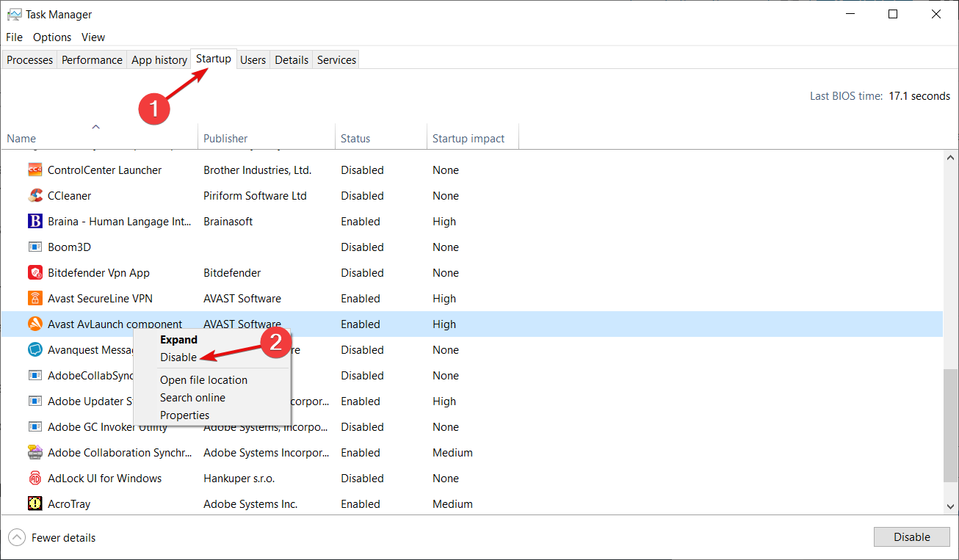Choose Disable from the context menu
The width and height of the screenshot is (959, 560).
[x=178, y=357]
